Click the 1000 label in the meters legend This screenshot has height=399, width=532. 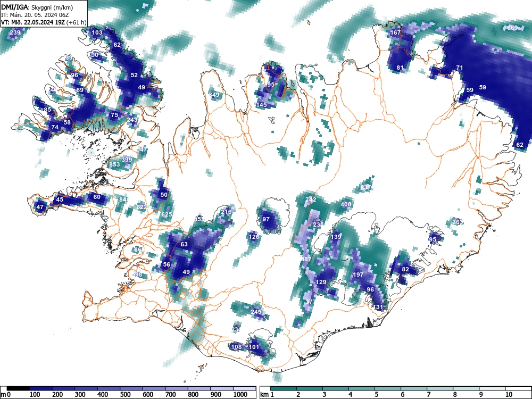240,395
